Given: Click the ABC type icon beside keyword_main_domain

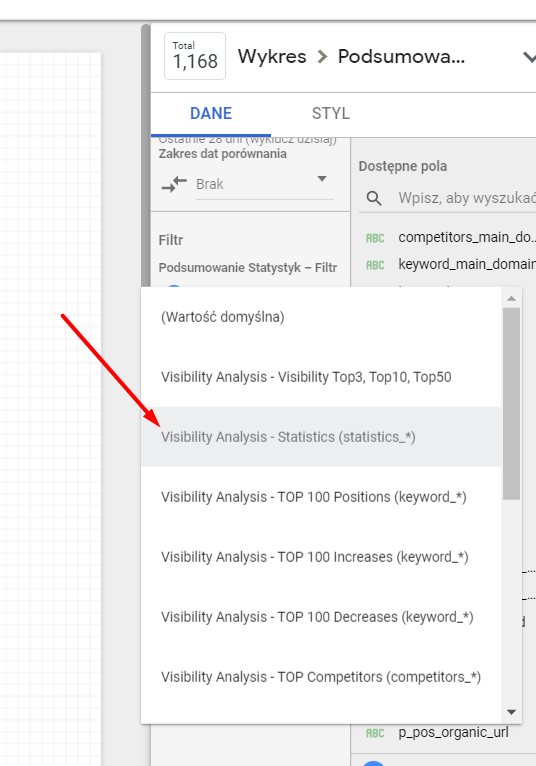Looking at the screenshot, I should tap(375, 265).
